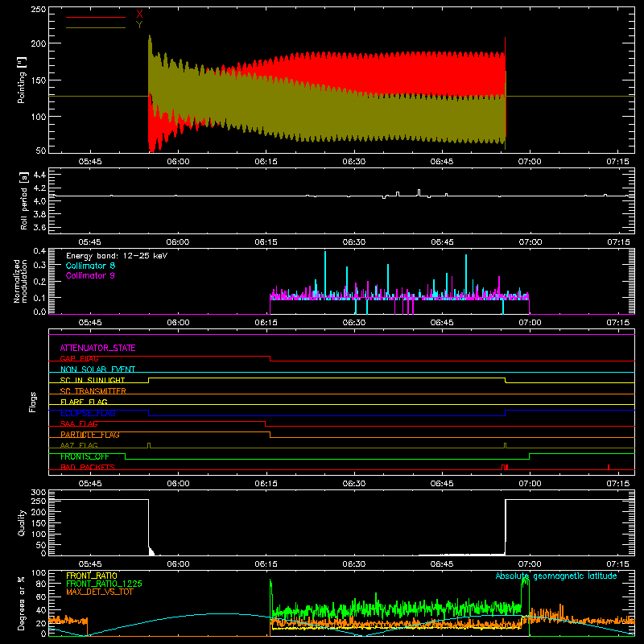Viewport: 644px width, 644px height.
Task: Click the SAA_FLAG label
Action: click(x=79, y=423)
